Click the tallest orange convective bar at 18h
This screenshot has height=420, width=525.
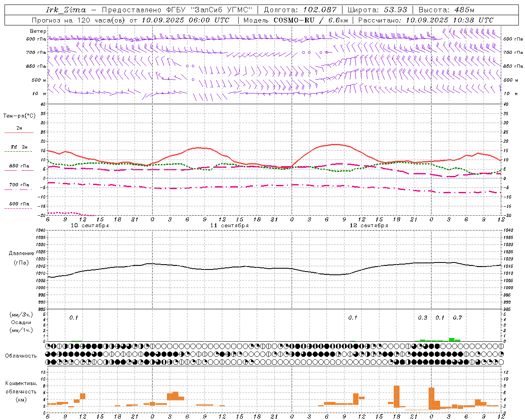pyautogui.click(x=397, y=396)
